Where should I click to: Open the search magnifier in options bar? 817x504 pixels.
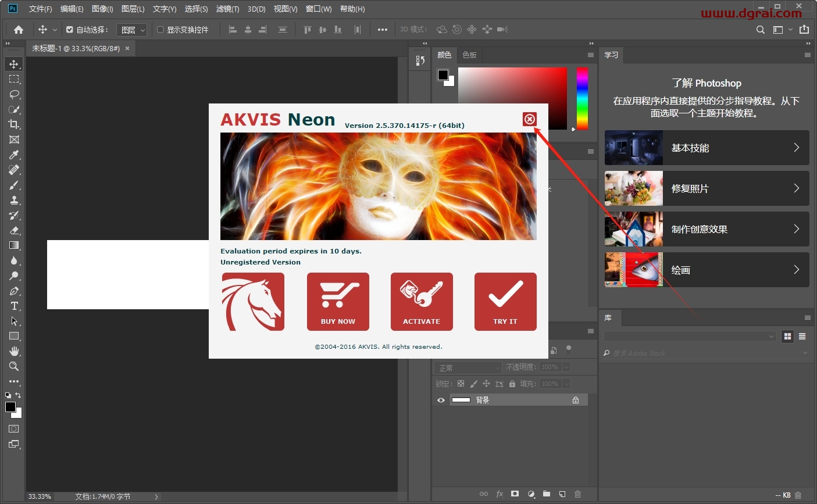tap(761, 30)
